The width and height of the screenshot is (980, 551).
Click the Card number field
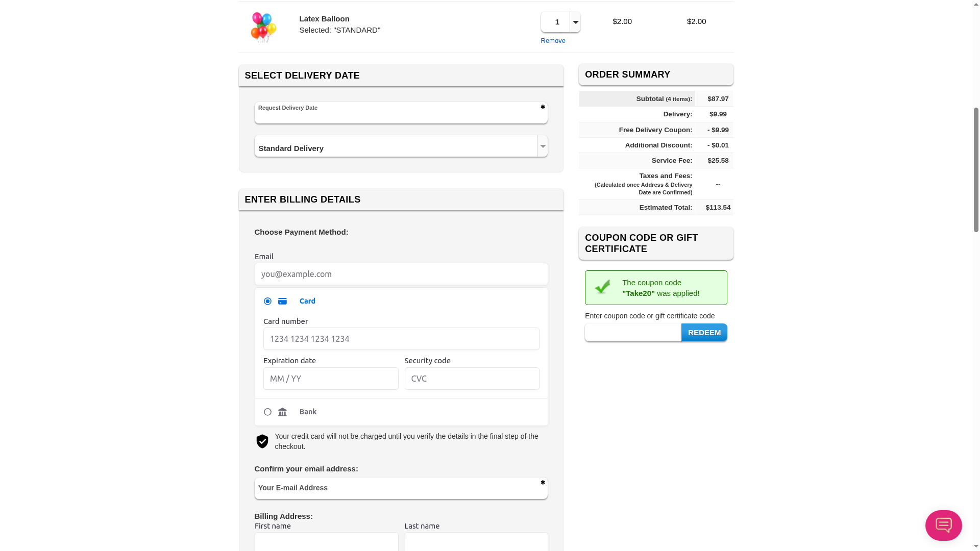pos(401,339)
